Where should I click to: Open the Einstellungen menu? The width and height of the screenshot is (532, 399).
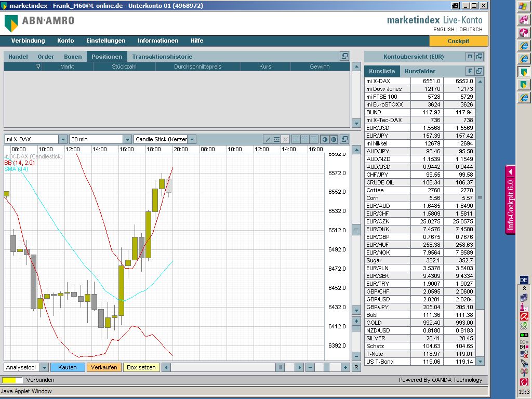click(105, 41)
